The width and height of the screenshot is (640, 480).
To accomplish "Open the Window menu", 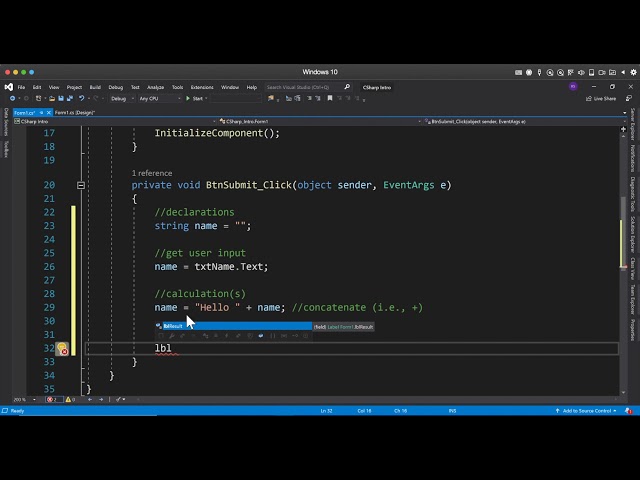I will pos(230,87).
